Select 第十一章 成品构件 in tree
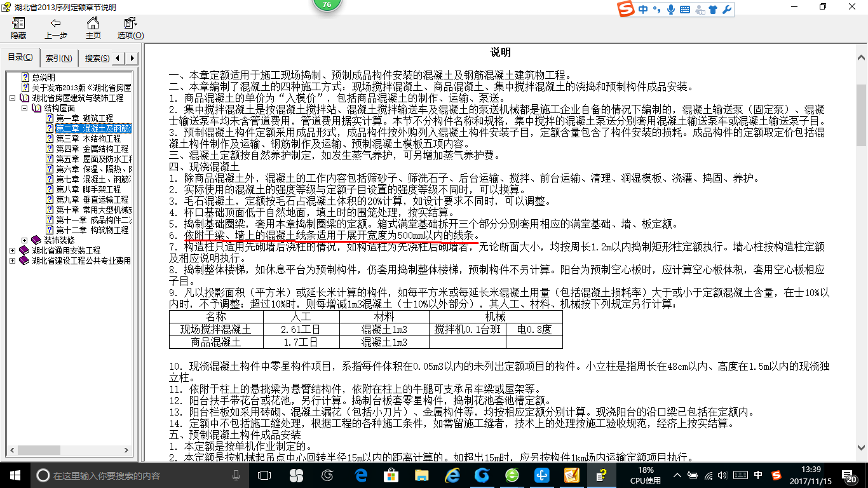868x488 pixels. (93, 220)
